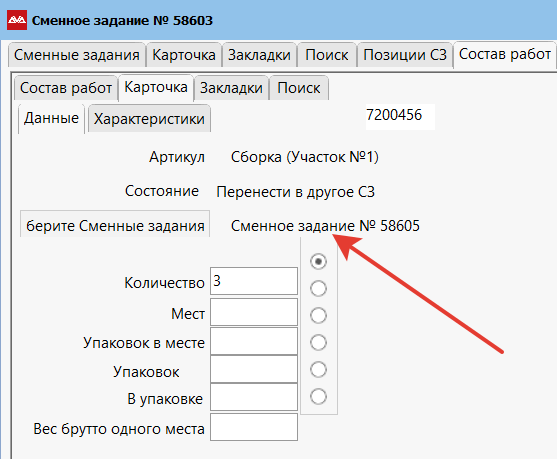557x459 pixels.
Task: Select the Позиции СЗ tab
Action: point(405,55)
